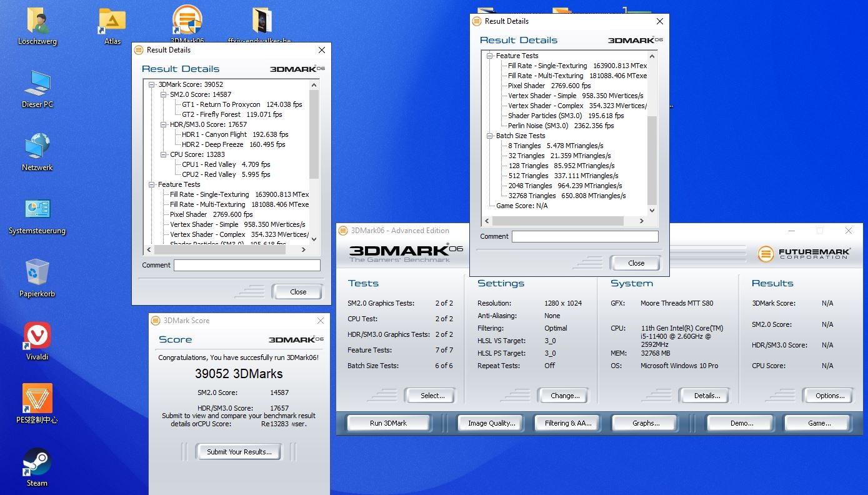The width and height of the screenshot is (868, 495).
Task: Click the title icon of right Result Details window
Action: click(x=477, y=21)
